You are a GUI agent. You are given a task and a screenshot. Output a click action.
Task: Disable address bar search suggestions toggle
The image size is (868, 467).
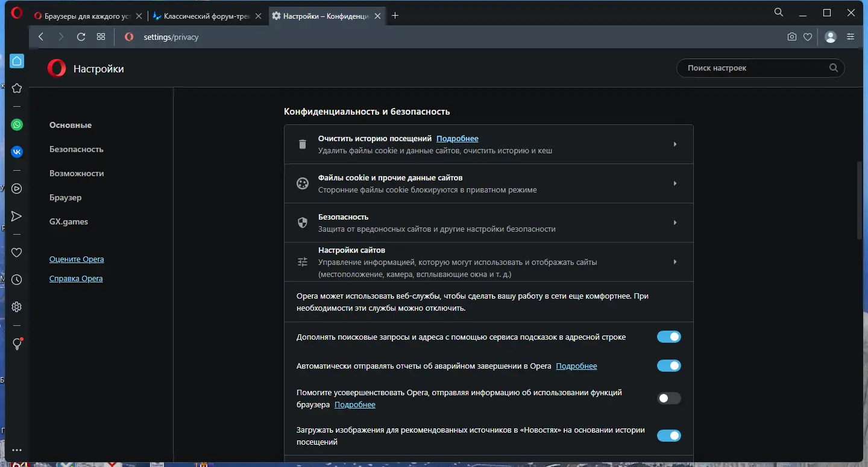point(668,337)
